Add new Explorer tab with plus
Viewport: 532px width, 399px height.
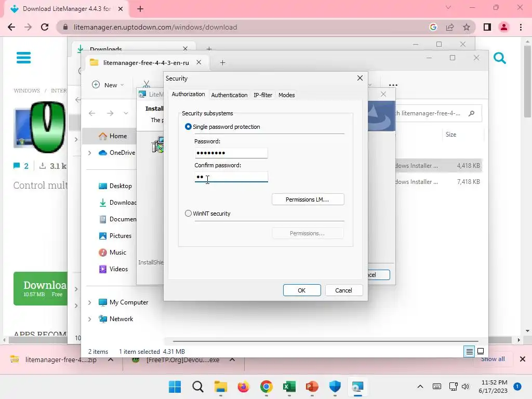[x=222, y=63]
